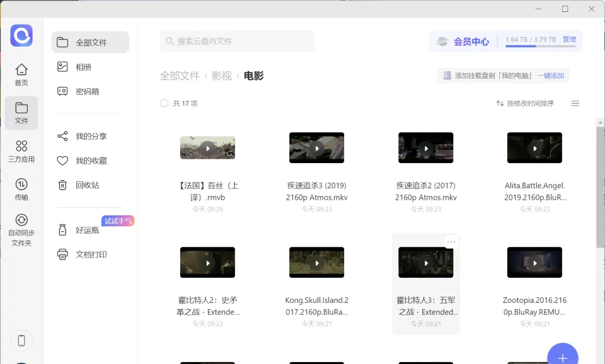This screenshot has width=605, height=364.
Task: Open 三方应用 third-party apps
Action: [x=21, y=151]
